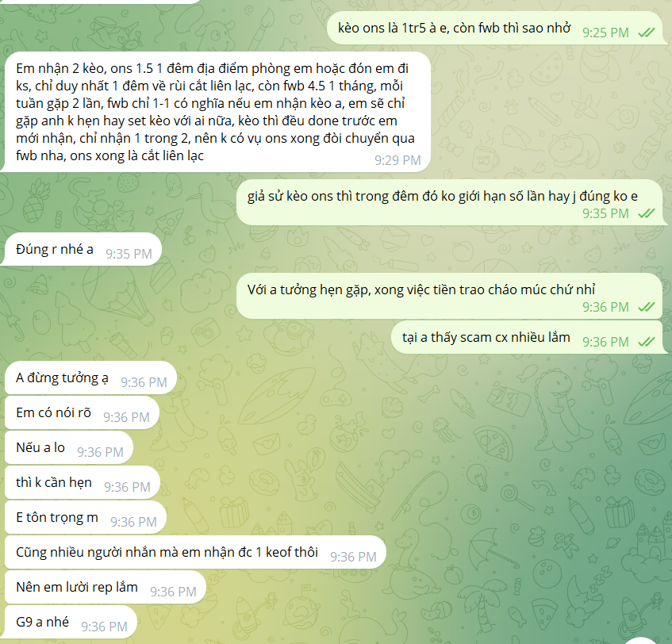672x644 pixels.
Task: Select the "G9 a nhé" message bubble
Action: click(x=71, y=622)
